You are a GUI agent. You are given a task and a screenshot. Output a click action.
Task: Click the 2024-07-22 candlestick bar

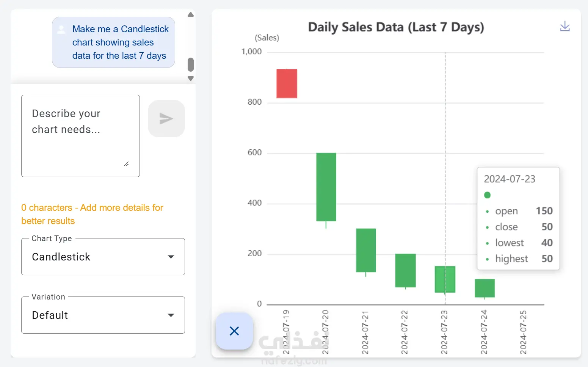(x=405, y=270)
